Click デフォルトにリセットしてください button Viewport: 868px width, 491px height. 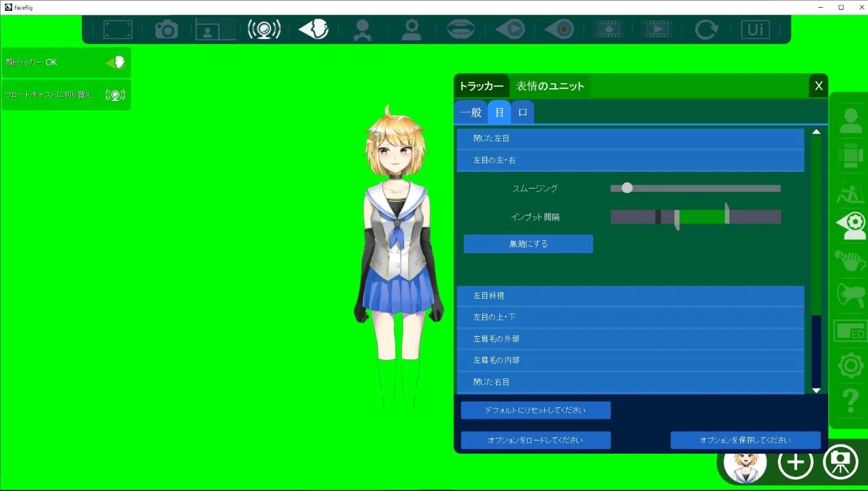click(535, 410)
